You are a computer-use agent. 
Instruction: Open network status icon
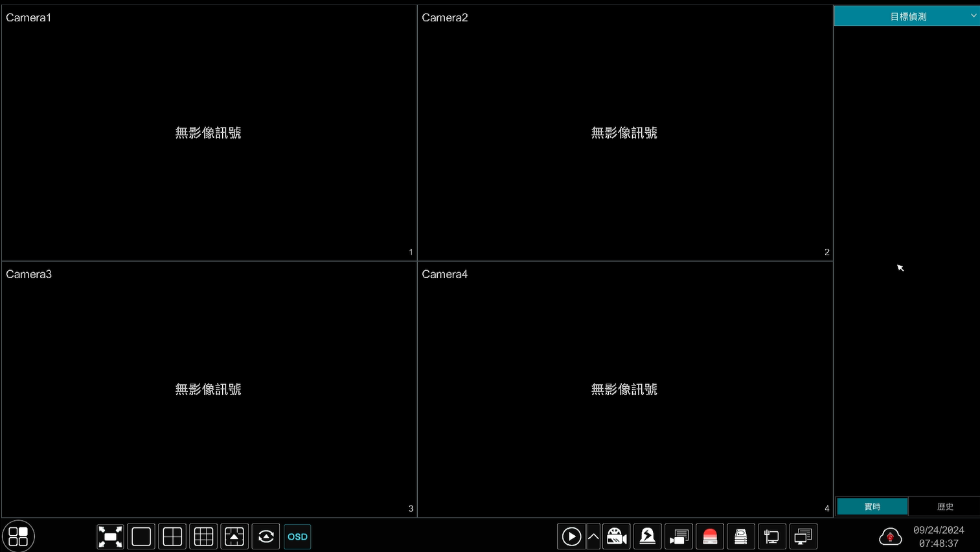point(772,536)
